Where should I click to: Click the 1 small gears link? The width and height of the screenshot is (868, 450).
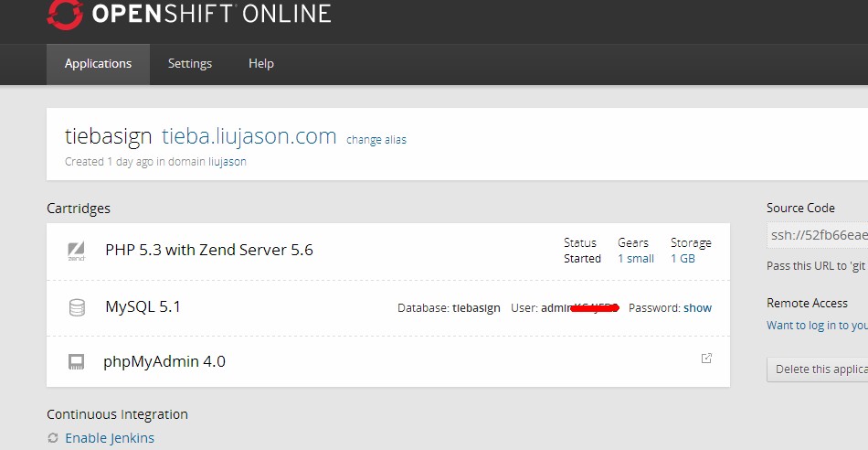[636, 258]
